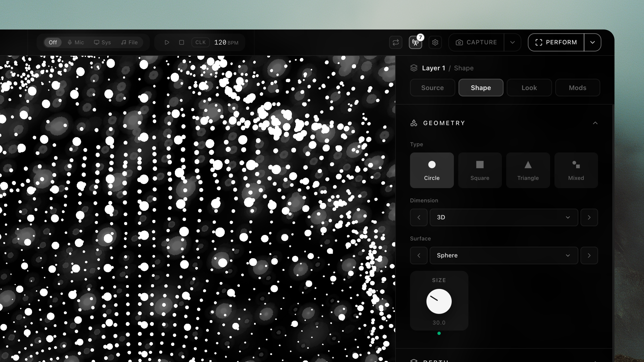
Task: Set audio input to Off
Action: click(53, 42)
